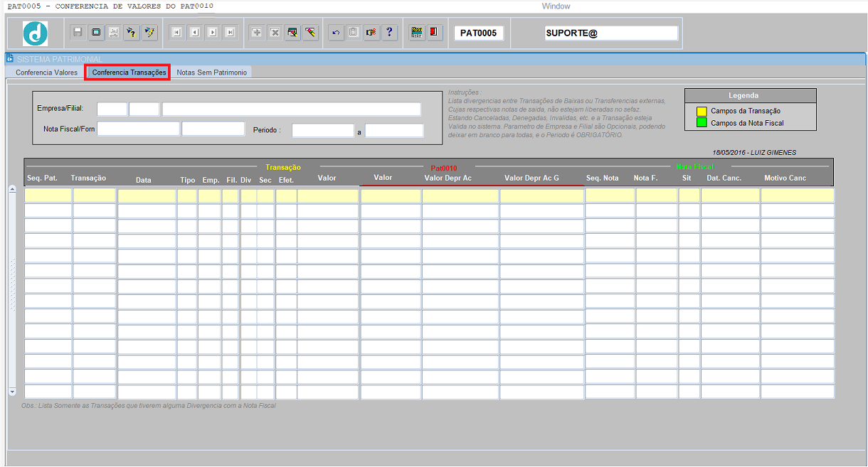Click the insert record plus icon
Screen dimensions: 868x467
point(257,33)
